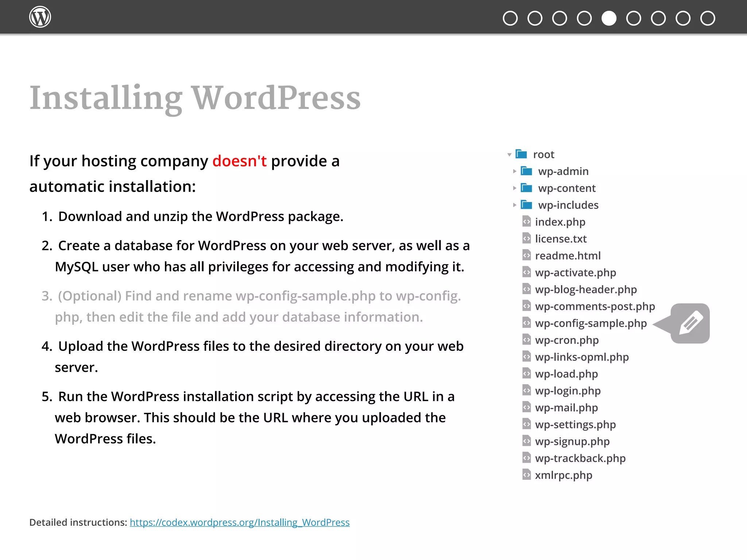Go to the fourth slide indicator dot
The image size is (747, 560).
coord(584,18)
